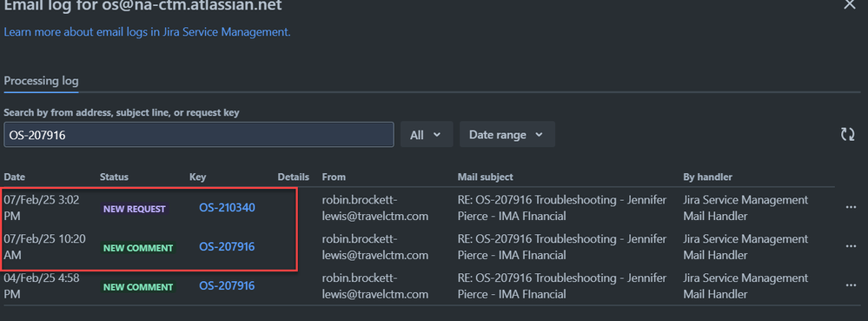Open the Learn more about email logs link
The image size is (868, 321).
(147, 31)
